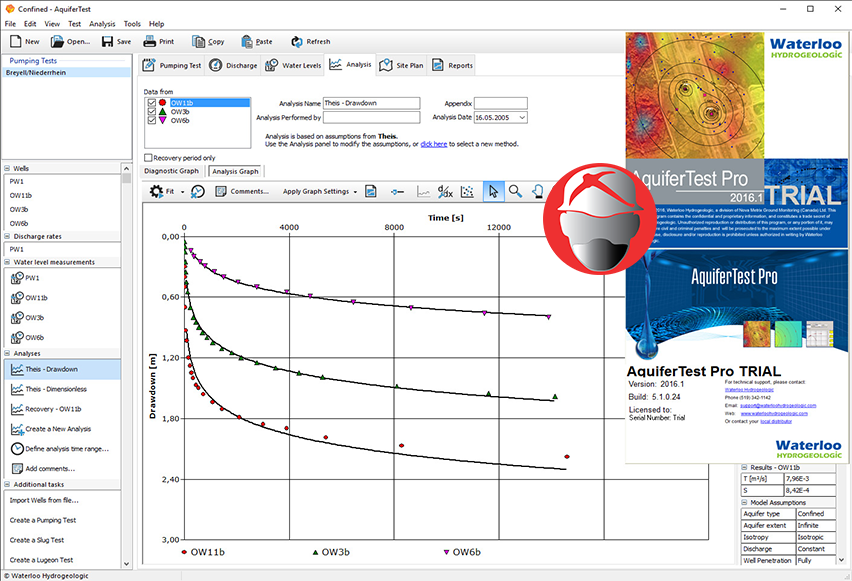The width and height of the screenshot is (852, 581).
Task: Uncheck the OW11b data checkbox
Action: [152, 103]
